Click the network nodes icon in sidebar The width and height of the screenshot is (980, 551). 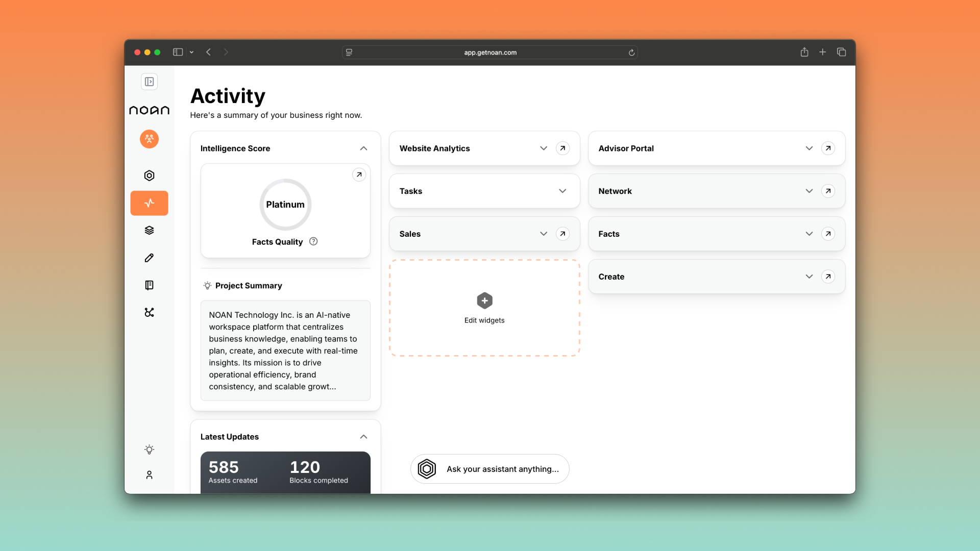pos(149,312)
